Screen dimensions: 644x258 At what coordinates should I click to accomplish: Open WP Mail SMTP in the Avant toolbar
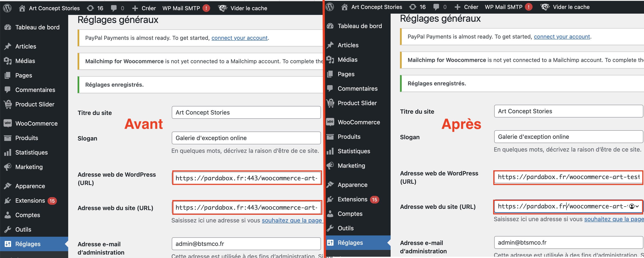(181, 8)
